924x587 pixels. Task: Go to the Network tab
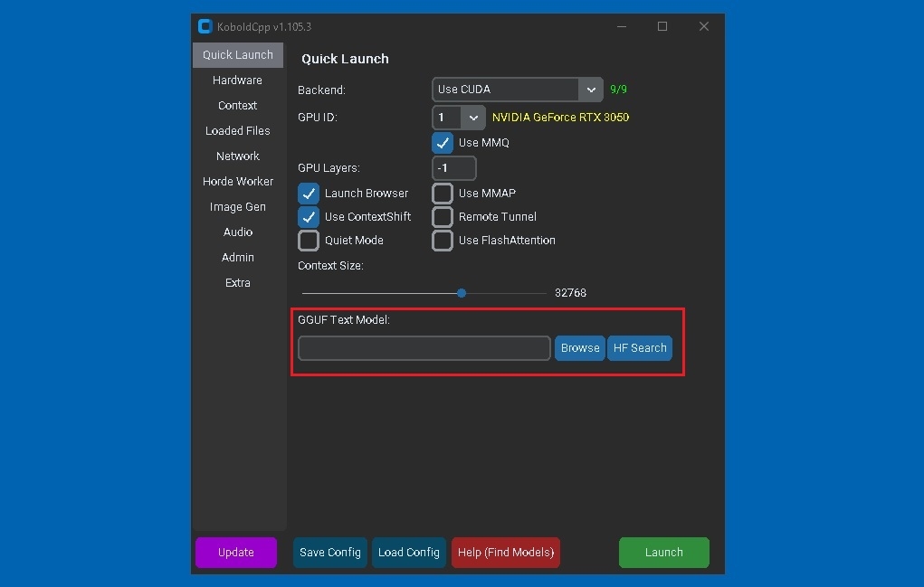pos(237,156)
